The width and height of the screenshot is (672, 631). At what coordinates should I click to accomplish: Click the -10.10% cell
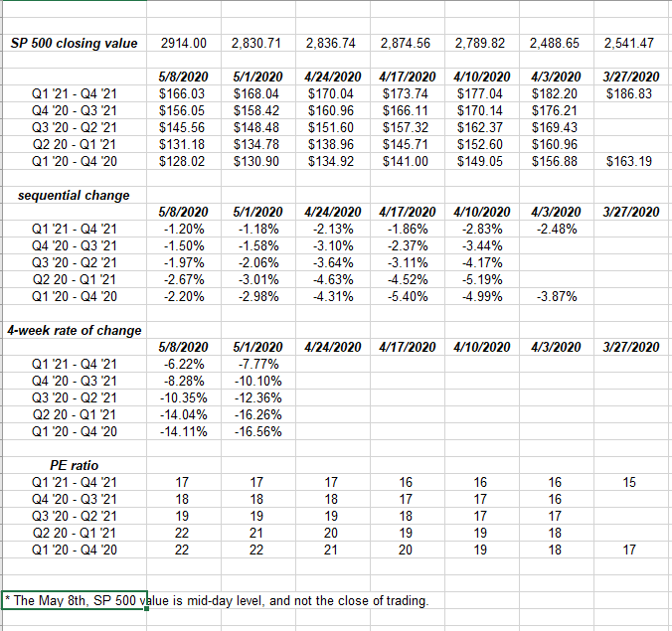(x=258, y=382)
